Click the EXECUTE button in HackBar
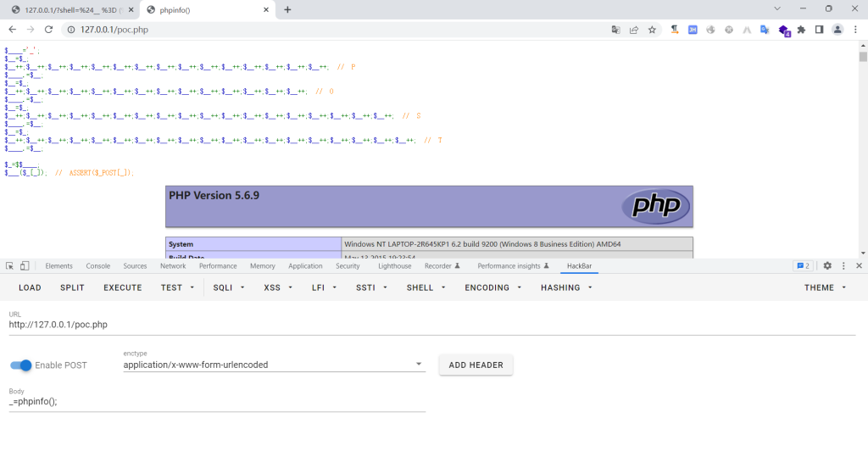868x457 pixels. tap(123, 287)
